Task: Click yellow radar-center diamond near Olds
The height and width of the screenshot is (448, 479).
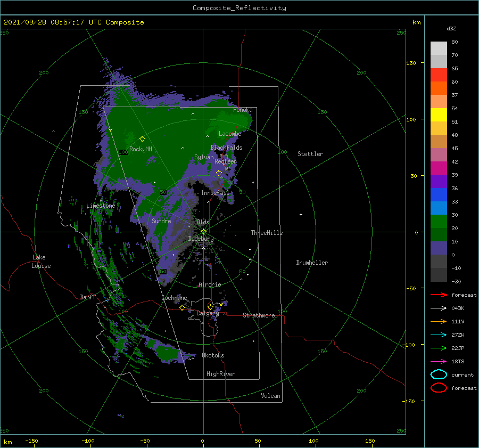Action: 203,232
